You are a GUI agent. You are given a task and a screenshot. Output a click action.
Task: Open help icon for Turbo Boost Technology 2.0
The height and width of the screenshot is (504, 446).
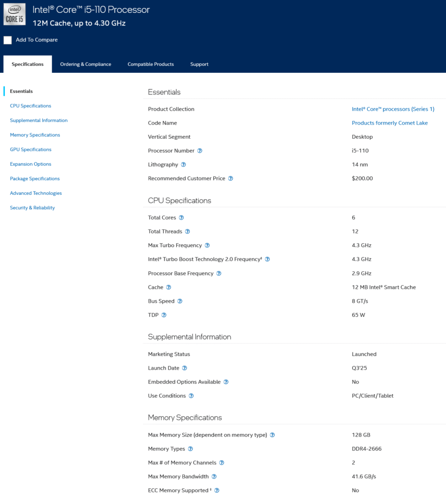point(268,259)
